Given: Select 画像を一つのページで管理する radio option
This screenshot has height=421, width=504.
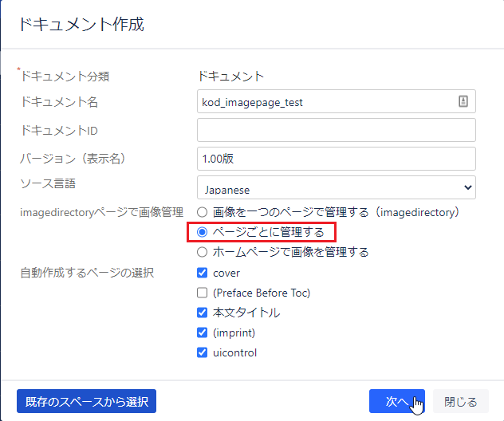Looking at the screenshot, I should click(x=203, y=212).
